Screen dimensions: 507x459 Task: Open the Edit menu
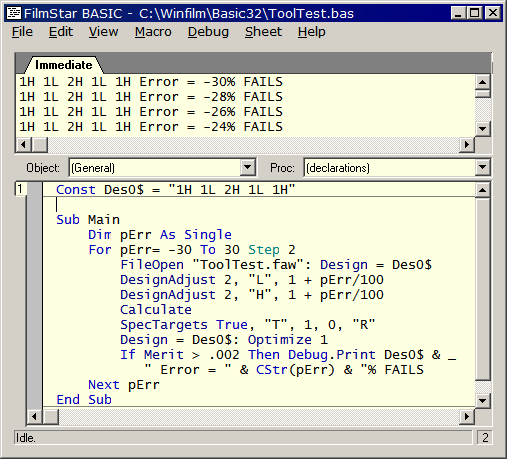tap(61, 32)
